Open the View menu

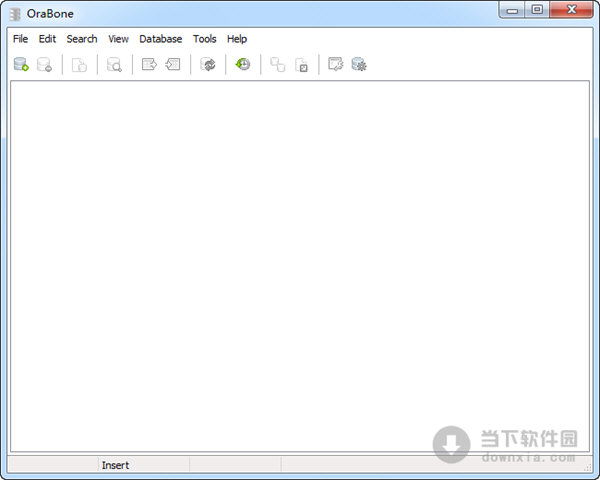(118, 39)
